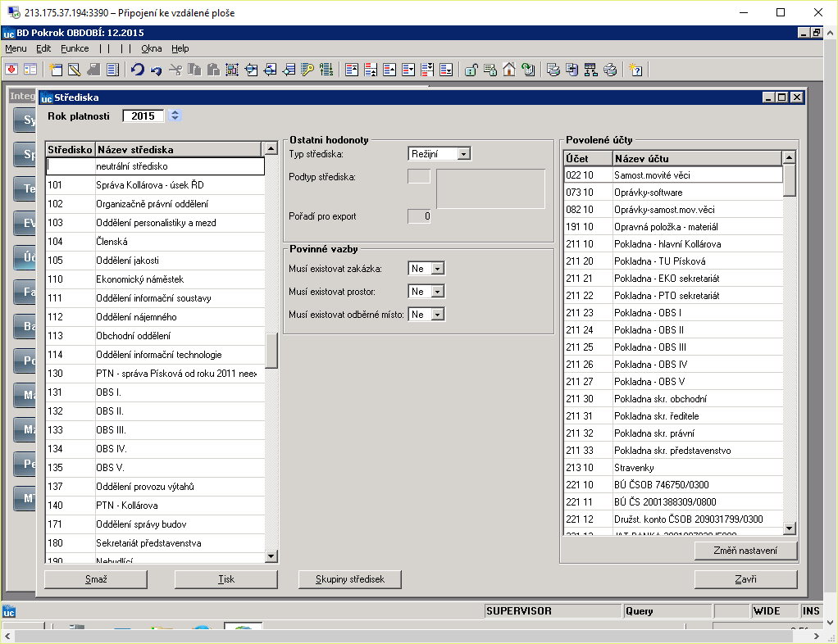838x644 pixels.
Task: Click the paste clipboard toolbar icon
Action: point(213,70)
